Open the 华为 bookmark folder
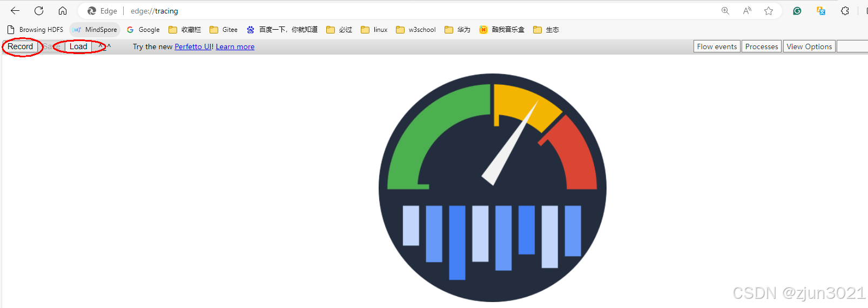Viewport: 868px width, 308px height. [x=457, y=30]
